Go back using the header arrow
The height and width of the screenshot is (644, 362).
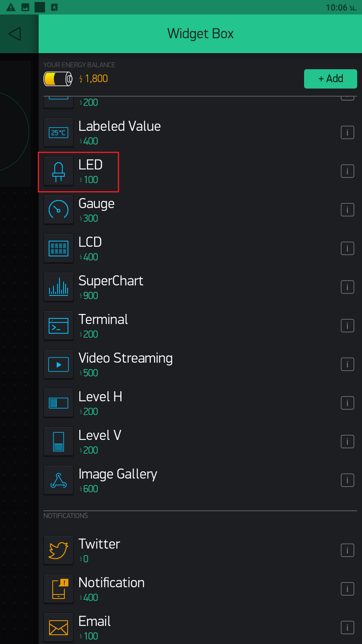click(15, 34)
